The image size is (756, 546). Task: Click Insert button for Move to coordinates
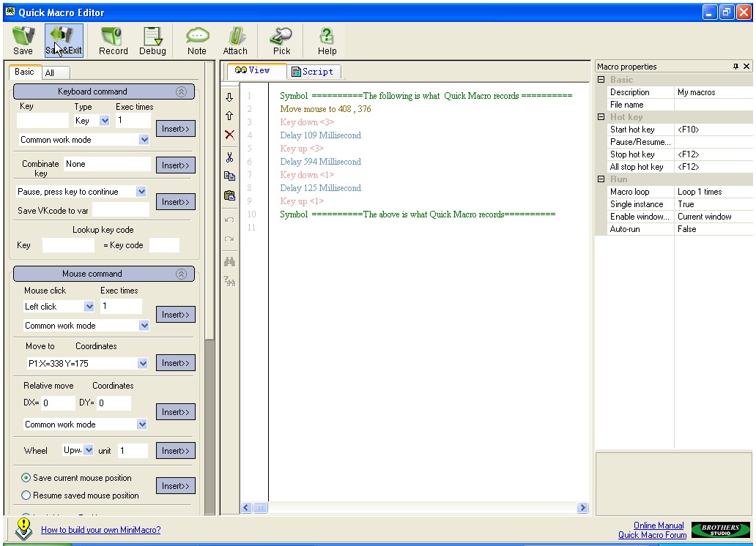[x=176, y=363]
